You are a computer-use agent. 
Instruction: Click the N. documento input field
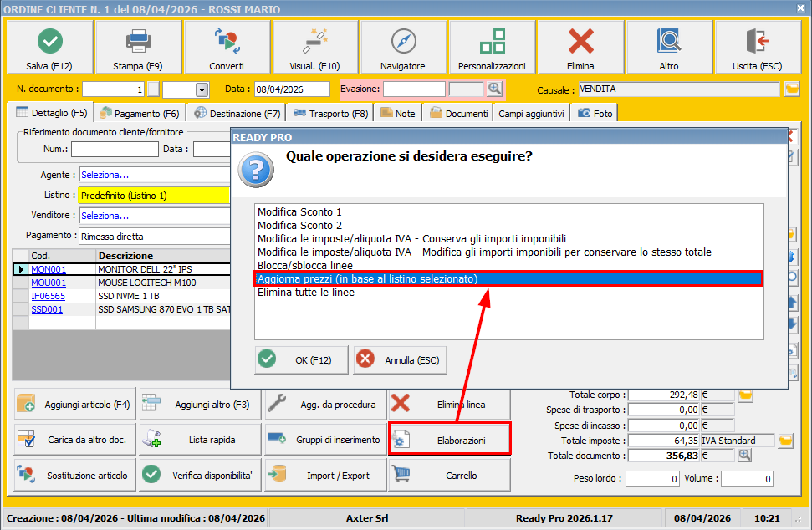pyautogui.click(x=113, y=89)
